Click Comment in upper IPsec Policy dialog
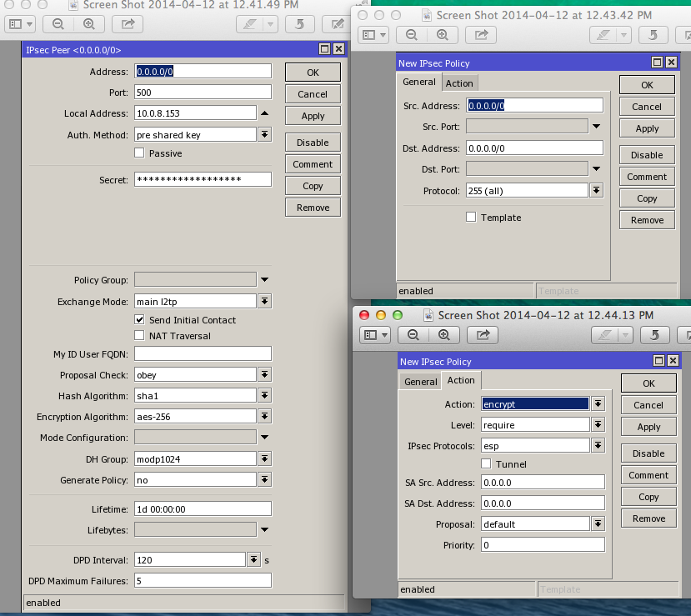 [x=647, y=177]
